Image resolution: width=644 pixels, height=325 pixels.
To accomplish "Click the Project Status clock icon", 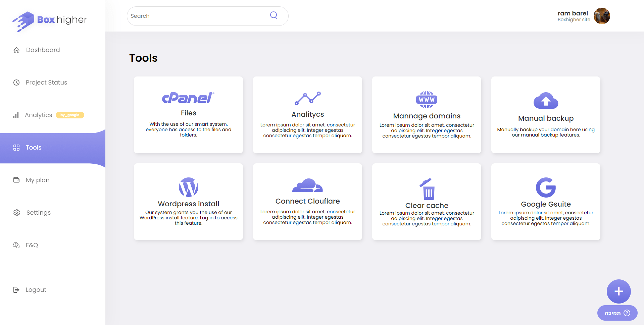I will pos(16,83).
